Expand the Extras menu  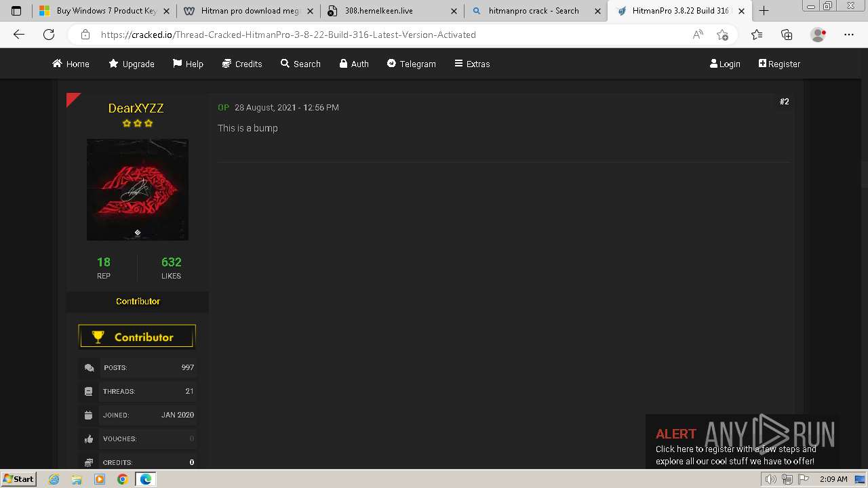[472, 64]
